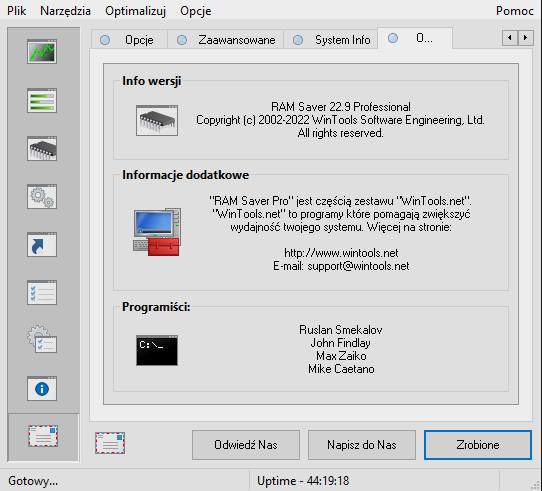Open the Narzędzia menu
This screenshot has width=542, height=491.
(x=65, y=11)
